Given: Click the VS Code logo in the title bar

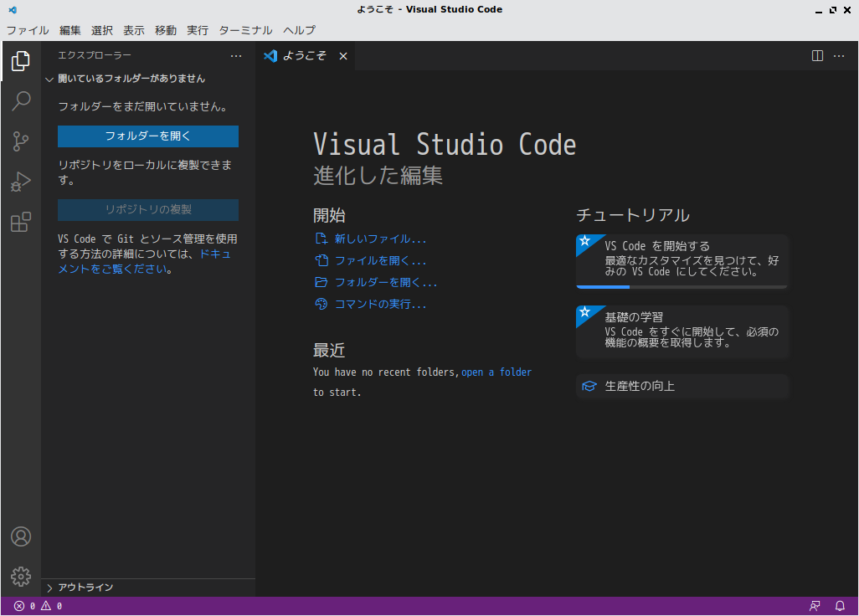Looking at the screenshot, I should click(x=13, y=10).
